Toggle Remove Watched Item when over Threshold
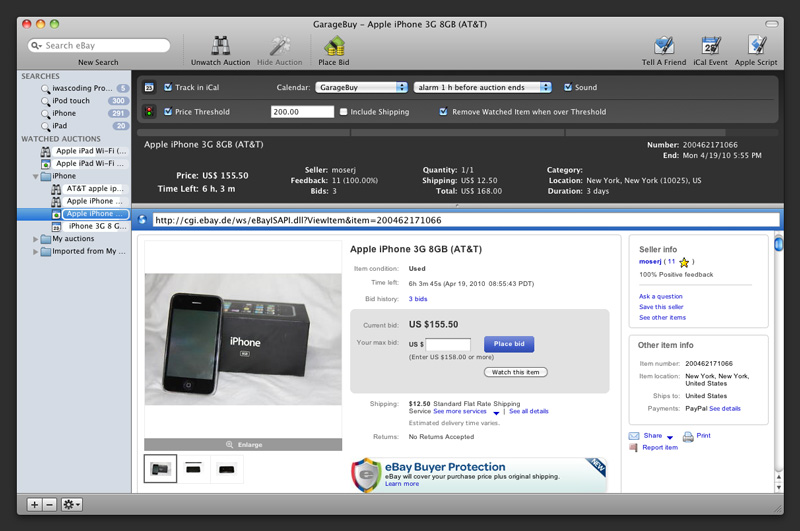This screenshot has width=800, height=531. pyautogui.click(x=443, y=112)
